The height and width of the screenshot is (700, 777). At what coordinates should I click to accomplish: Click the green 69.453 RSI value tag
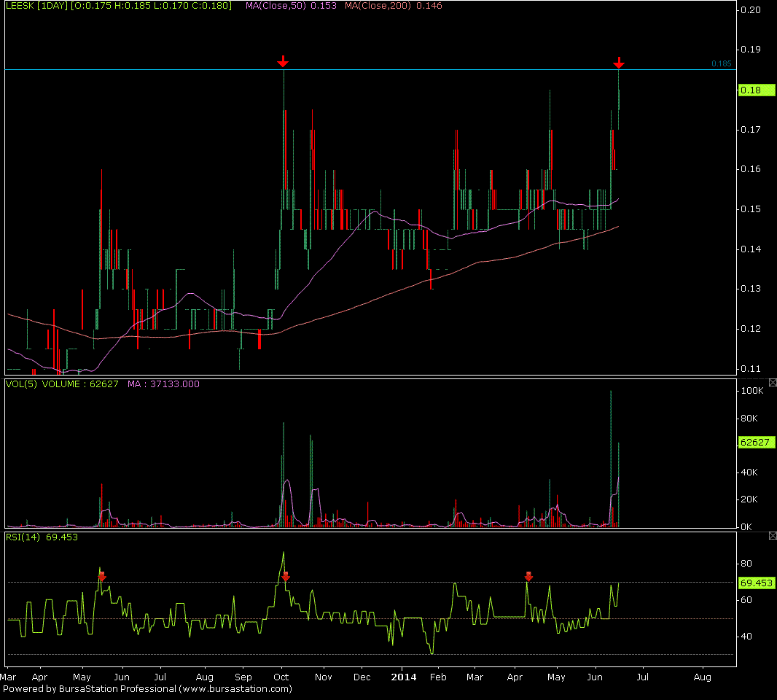pyautogui.click(x=756, y=583)
